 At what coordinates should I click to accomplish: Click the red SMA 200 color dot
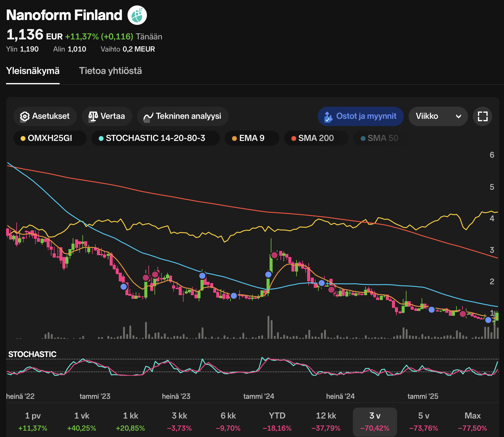pyautogui.click(x=293, y=138)
